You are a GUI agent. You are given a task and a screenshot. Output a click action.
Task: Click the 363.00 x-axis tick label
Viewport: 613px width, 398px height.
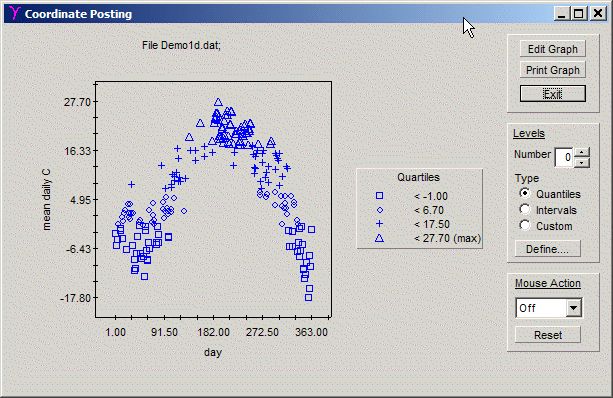click(311, 332)
